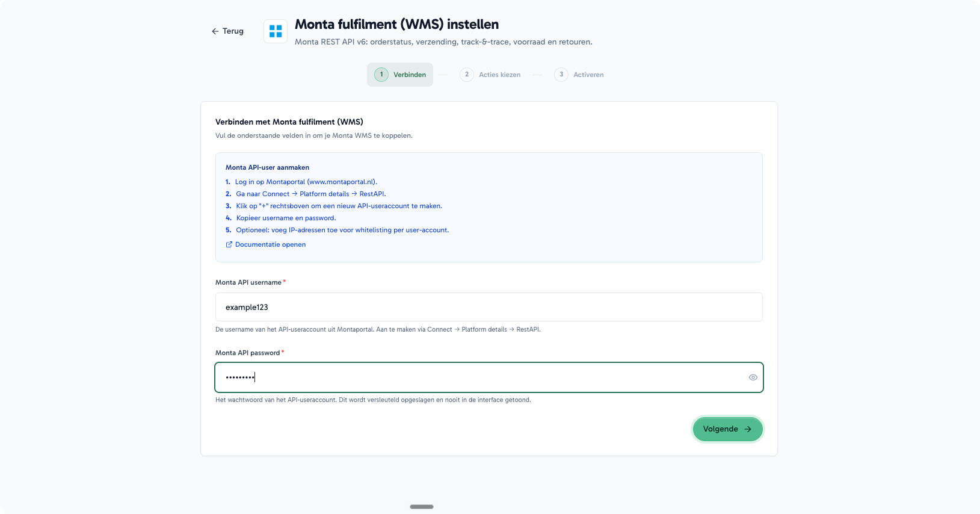
Task: Click the grey handle bar at page bottom
Action: click(x=422, y=507)
